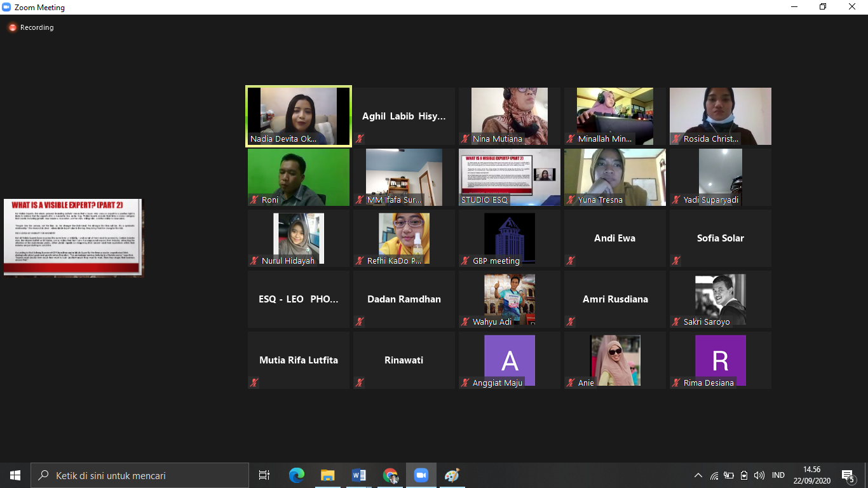Image resolution: width=868 pixels, height=488 pixels.
Task: Select Nadia Devita's highlighted video tile
Action: [x=299, y=116]
